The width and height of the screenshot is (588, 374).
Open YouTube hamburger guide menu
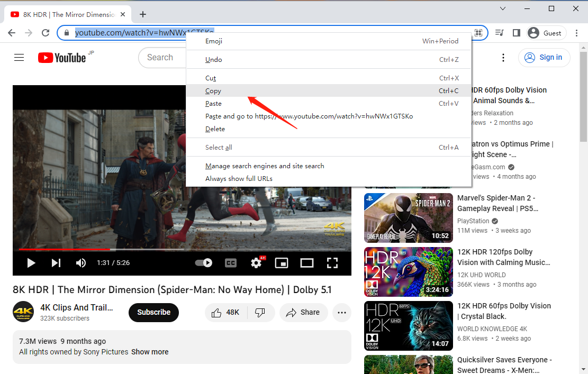[19, 57]
